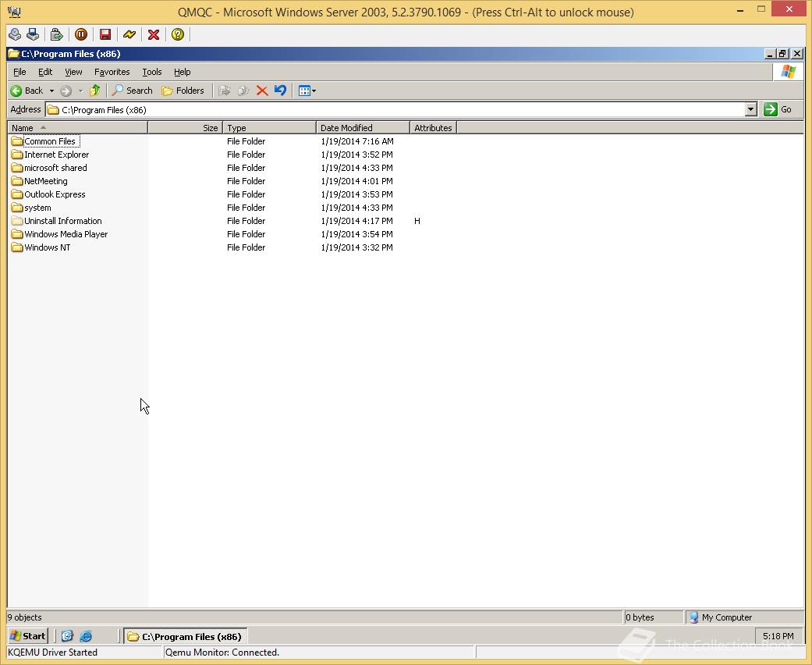Click the C:\Program Files (x86) taskbar button
This screenshot has height=665, width=812.
coord(186,636)
